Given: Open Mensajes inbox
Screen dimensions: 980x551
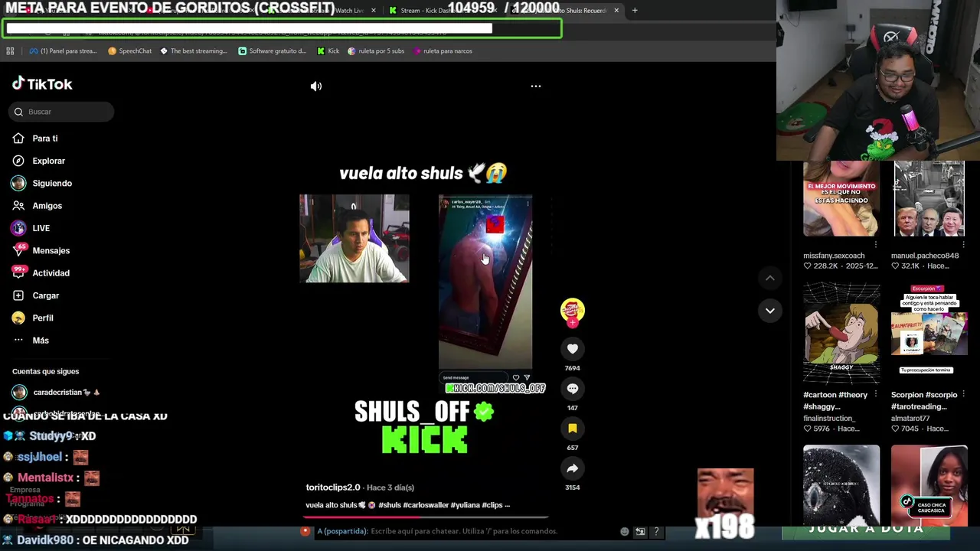Looking at the screenshot, I should 51,250.
